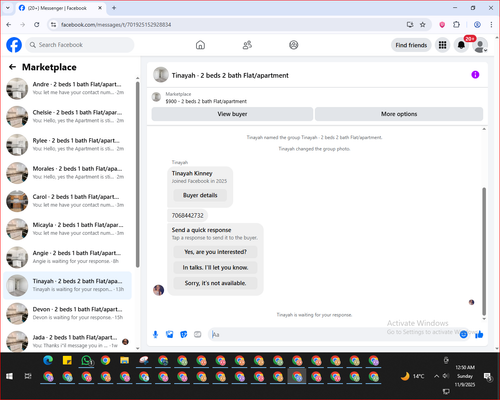This screenshot has width=500, height=400.
Task: Click the $900 2 beds 2 bath listing
Action: [206, 101]
